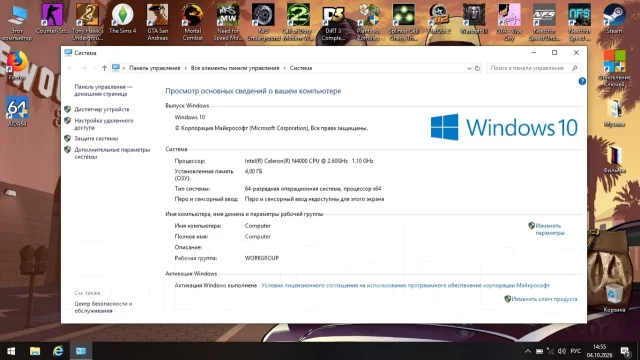640x360 pixels.
Task: Show hidden tray icons chevron
Action: pyautogui.click(x=528, y=351)
